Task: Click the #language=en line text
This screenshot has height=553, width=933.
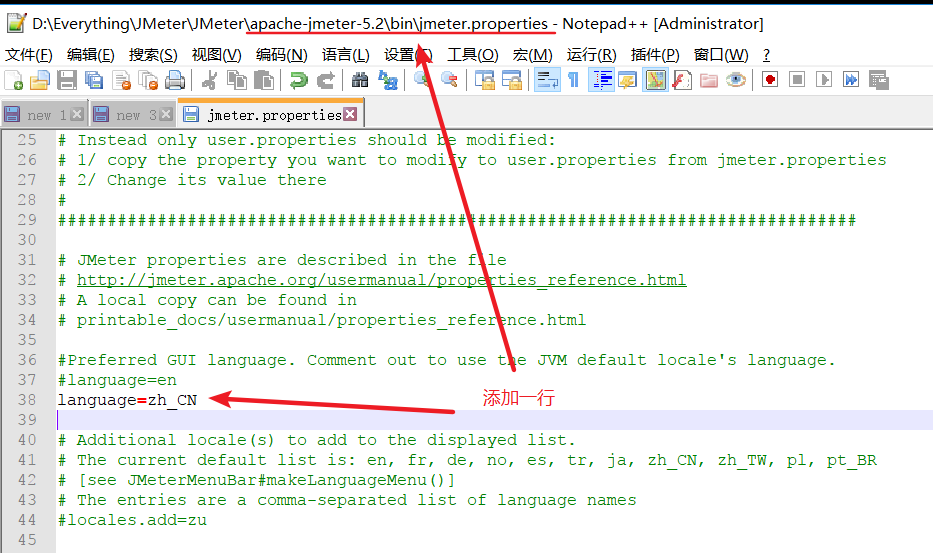Action: click(117, 380)
